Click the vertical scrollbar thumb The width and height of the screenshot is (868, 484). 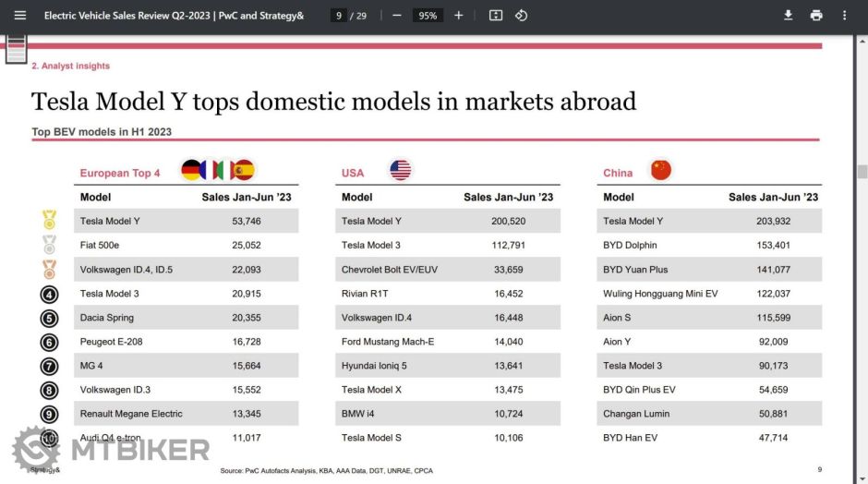coord(862,172)
